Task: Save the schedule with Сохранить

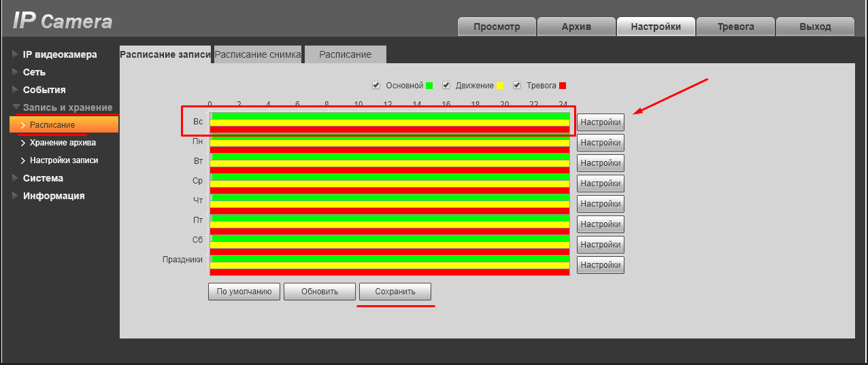Action: coord(395,292)
